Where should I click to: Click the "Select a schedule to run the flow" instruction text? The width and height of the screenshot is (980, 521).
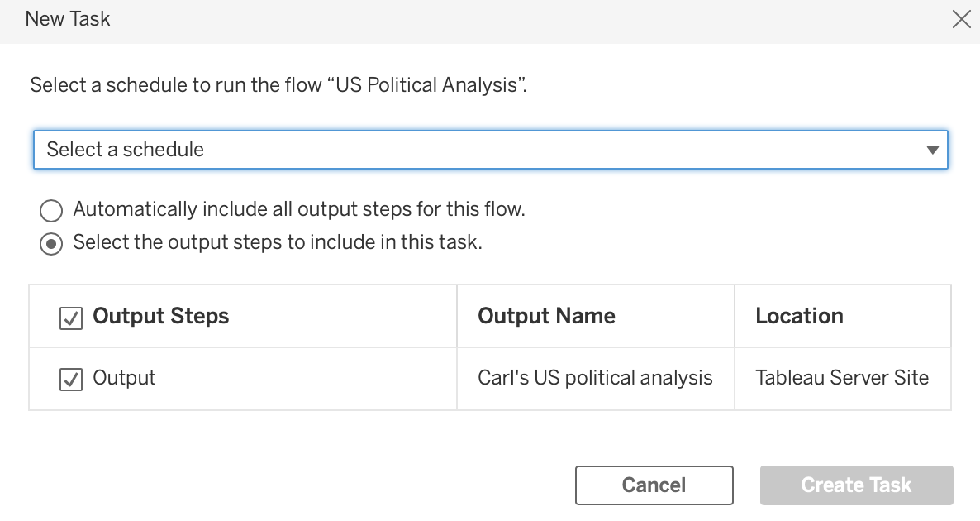pyautogui.click(x=175, y=85)
